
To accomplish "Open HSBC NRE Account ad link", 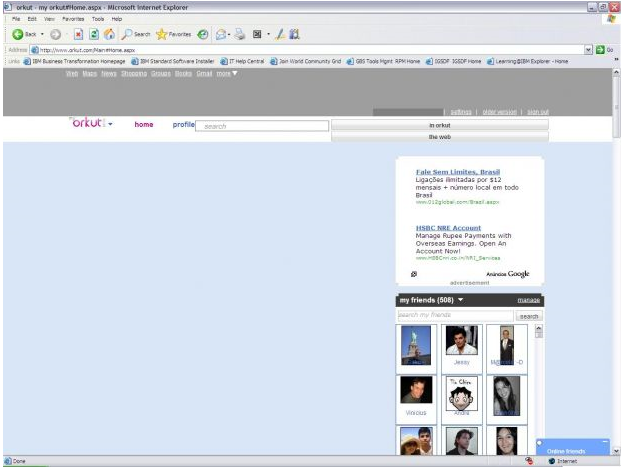I will pyautogui.click(x=448, y=228).
